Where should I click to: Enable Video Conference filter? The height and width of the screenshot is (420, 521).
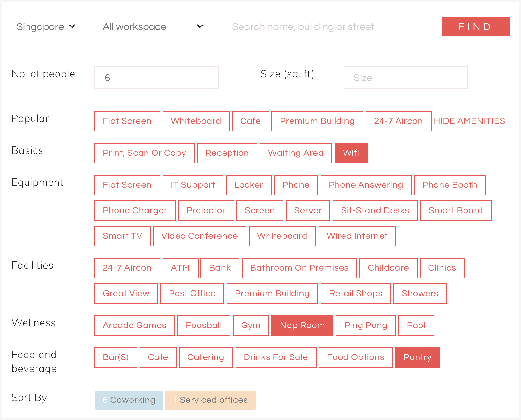pyautogui.click(x=200, y=236)
